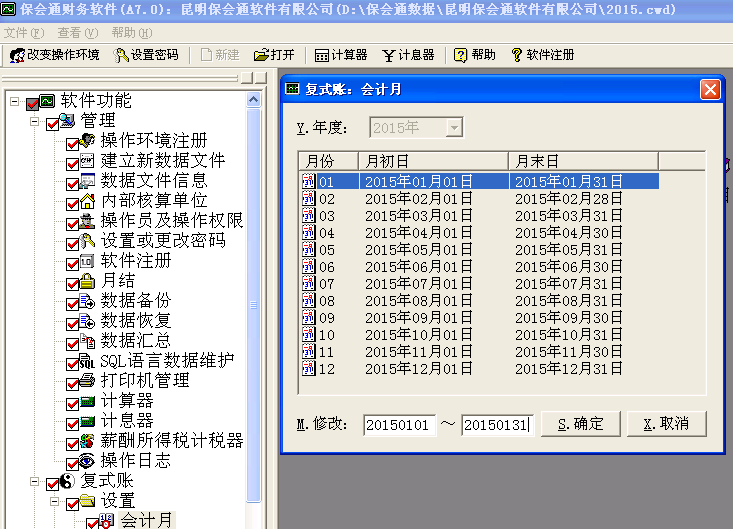The height and width of the screenshot is (529, 733).
Task: Click the 月末日 column header
Action: tap(583, 161)
